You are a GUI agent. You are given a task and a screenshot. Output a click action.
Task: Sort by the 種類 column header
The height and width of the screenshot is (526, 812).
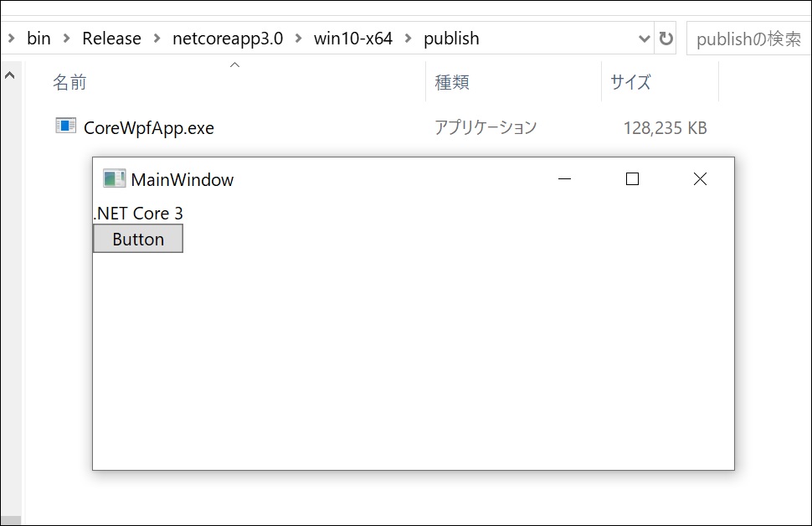point(451,82)
